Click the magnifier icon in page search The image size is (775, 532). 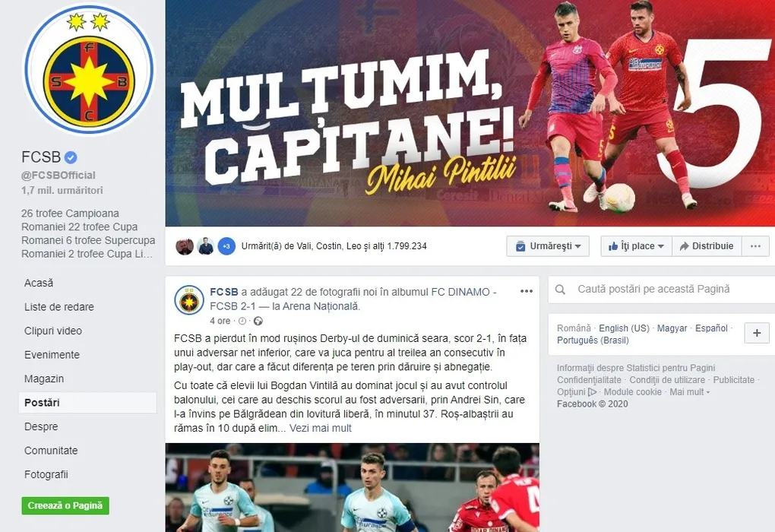pyautogui.click(x=560, y=290)
